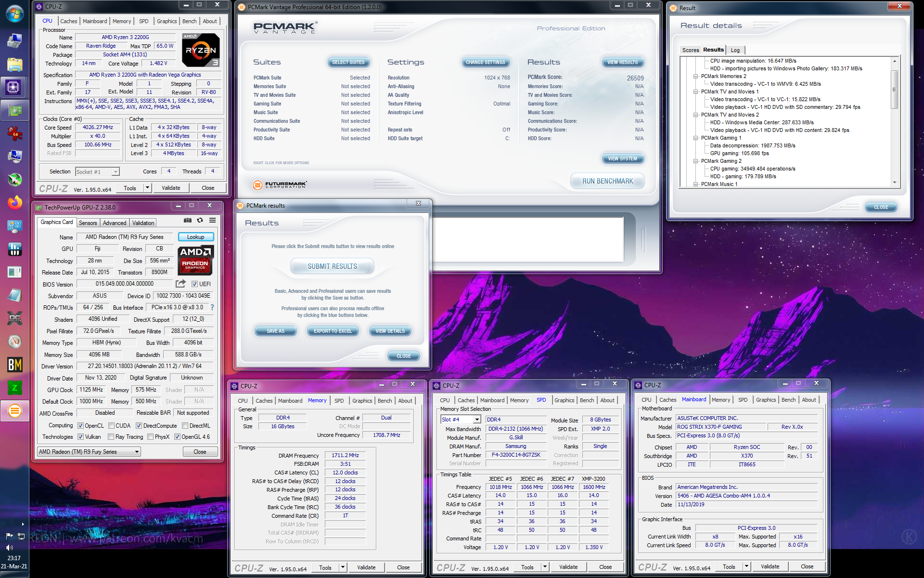
Task: Click the BIOS Version field in GPU-Z
Action: click(x=125, y=284)
